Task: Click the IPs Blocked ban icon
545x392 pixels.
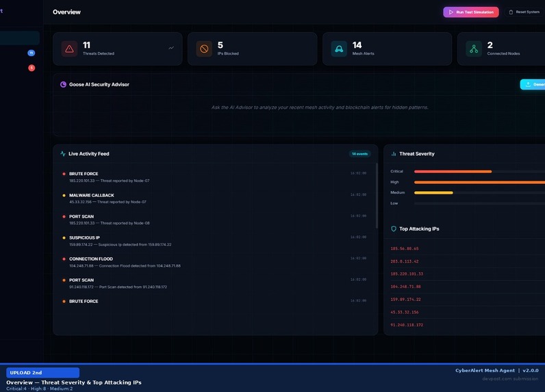Action: click(204, 49)
